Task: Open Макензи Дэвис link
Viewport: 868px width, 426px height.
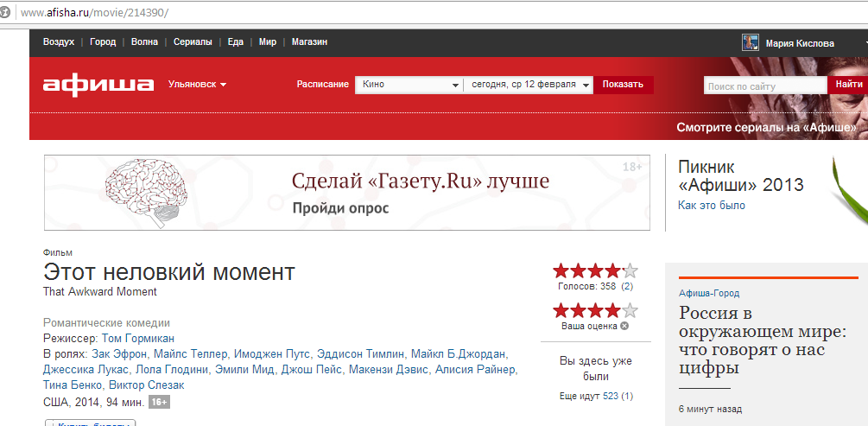Action: pos(389,370)
